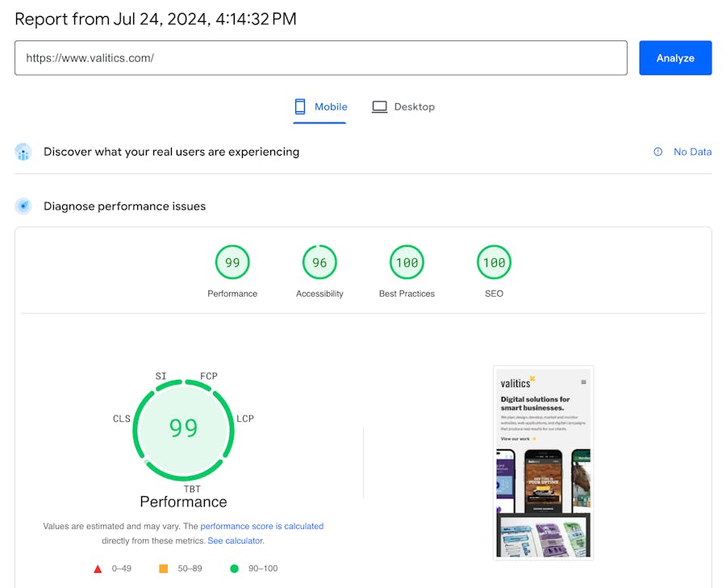726x588 pixels.
Task: Click the large 99 performance gauge
Action: pos(183,428)
